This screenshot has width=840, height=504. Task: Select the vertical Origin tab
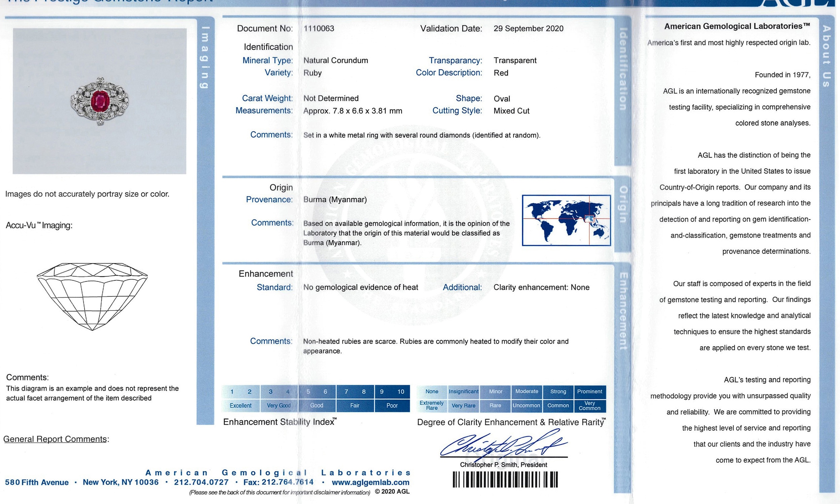click(623, 204)
